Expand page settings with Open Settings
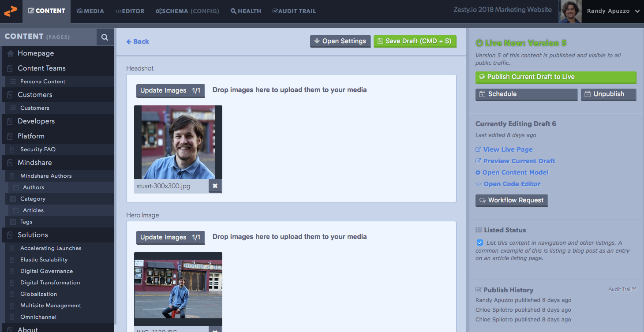The image size is (644, 332). 340,41
